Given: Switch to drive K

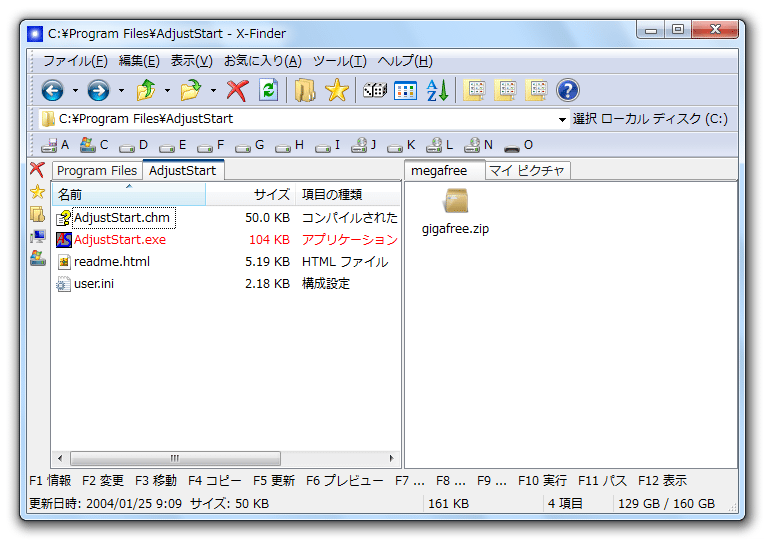Looking at the screenshot, I should click(x=401, y=145).
